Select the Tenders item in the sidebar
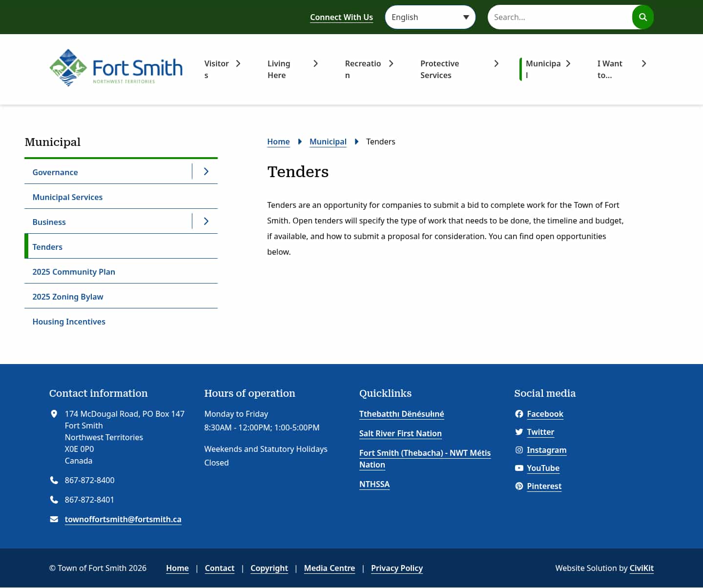Screen dimensions: 703x588 [x=47, y=247]
